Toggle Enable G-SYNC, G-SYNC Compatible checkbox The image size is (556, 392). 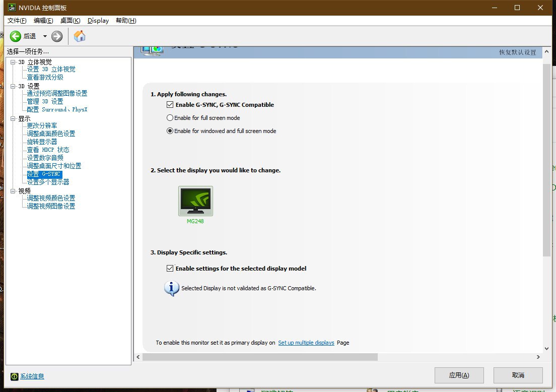click(x=170, y=105)
